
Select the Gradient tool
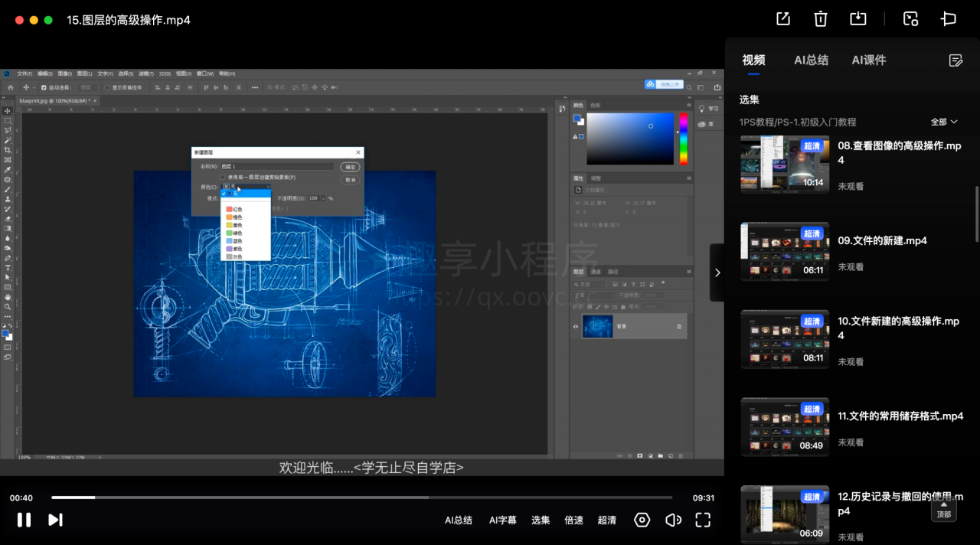pos(8,228)
